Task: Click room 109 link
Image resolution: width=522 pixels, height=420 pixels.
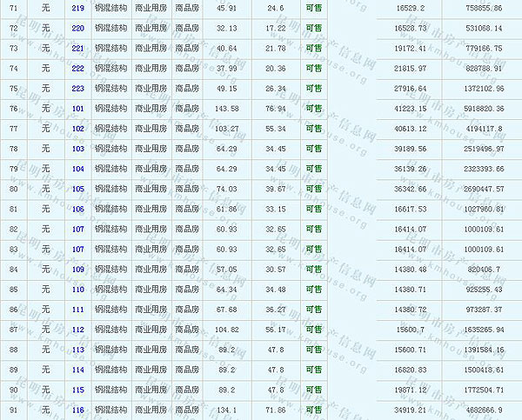Action: click(x=78, y=269)
